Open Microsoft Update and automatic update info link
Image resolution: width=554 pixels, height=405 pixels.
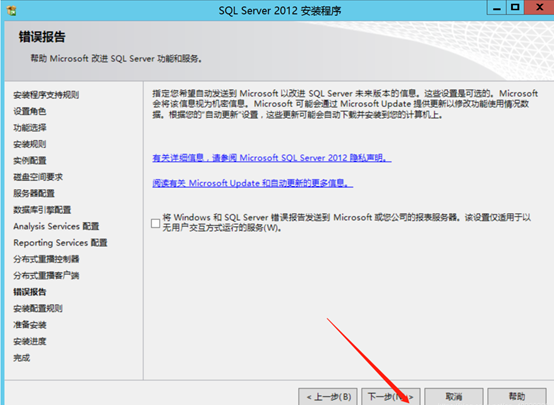pyautogui.click(x=253, y=183)
